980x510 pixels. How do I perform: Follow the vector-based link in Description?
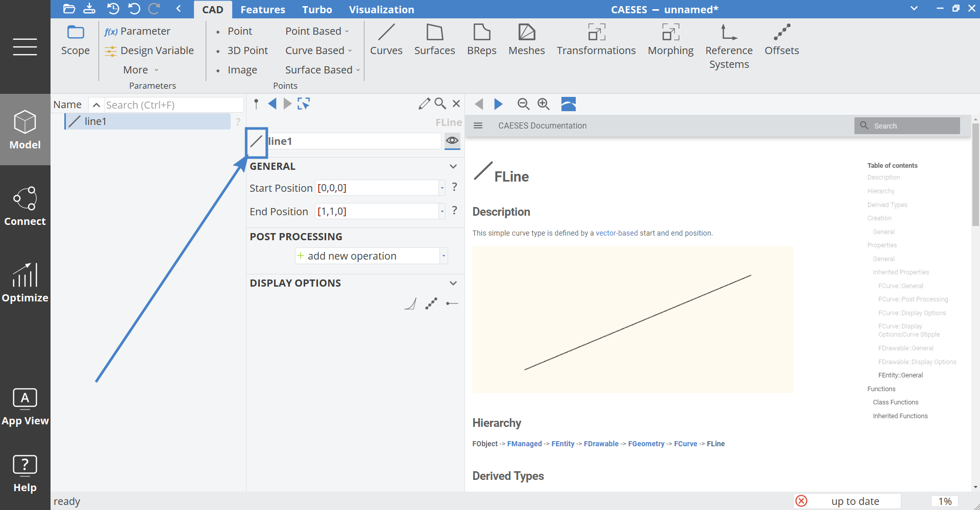[x=617, y=233]
